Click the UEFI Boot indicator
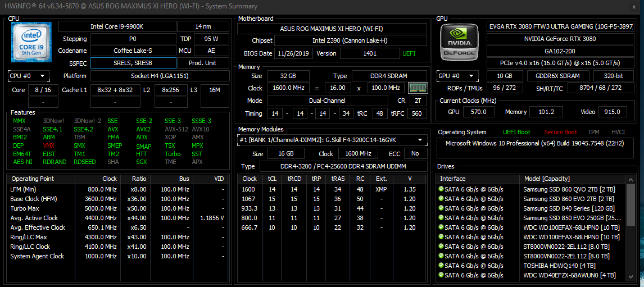 (516, 132)
